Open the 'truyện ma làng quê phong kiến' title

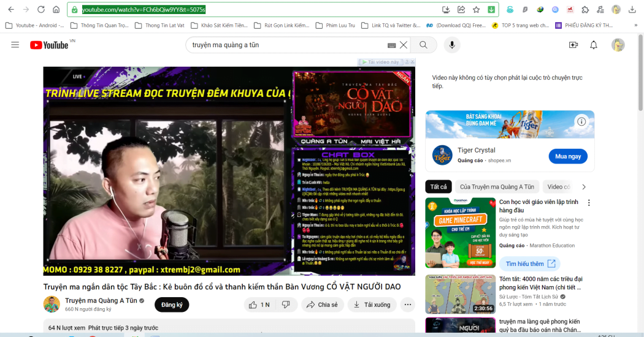point(540,325)
